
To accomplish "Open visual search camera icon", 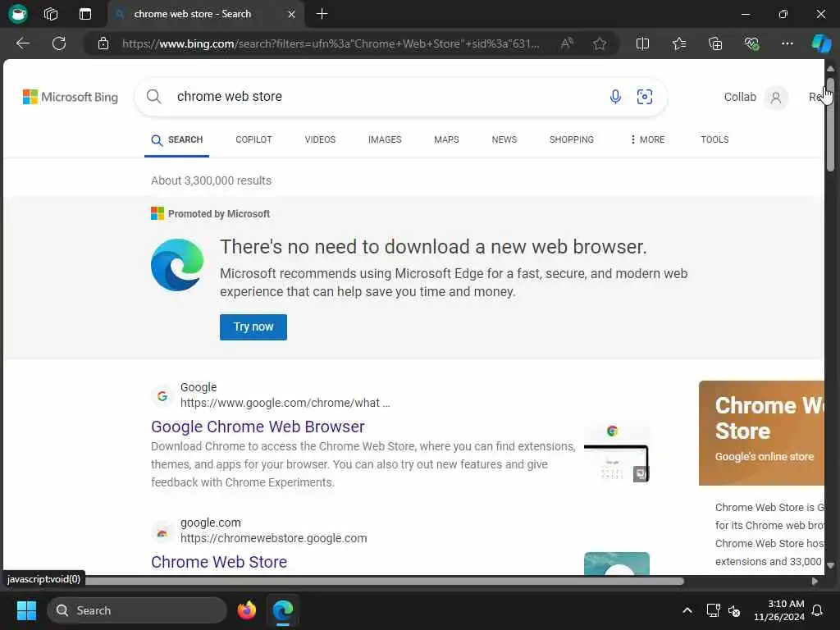I will pyautogui.click(x=645, y=97).
